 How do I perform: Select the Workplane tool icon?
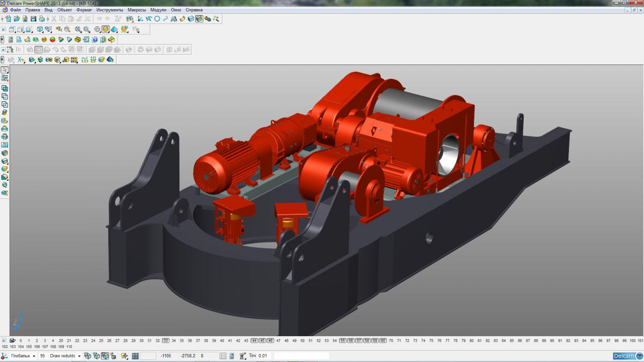[140, 18]
